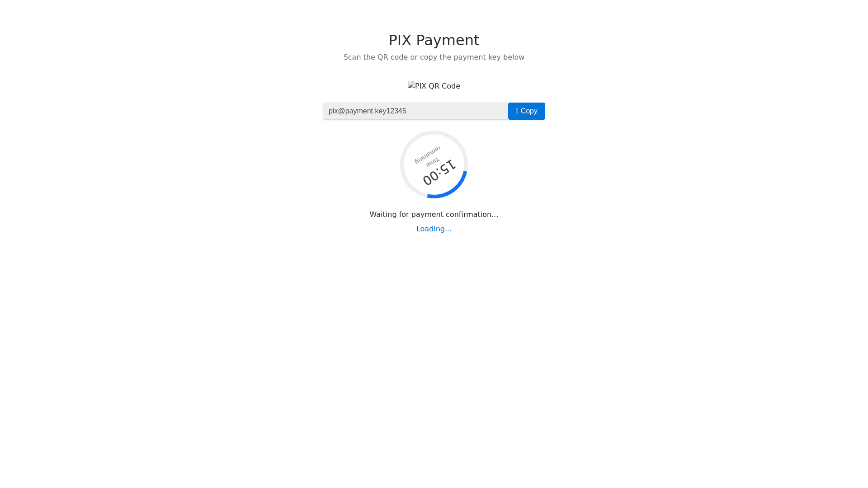This screenshot has width=868, height=488.
Task: Click the word 'PIX' in the heading
Action: coord(400,40)
